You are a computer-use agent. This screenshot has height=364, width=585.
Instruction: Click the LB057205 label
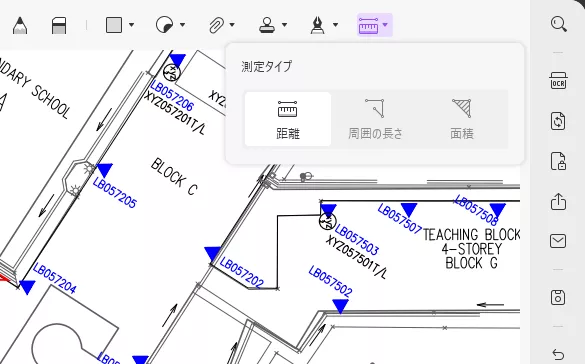[115, 192]
